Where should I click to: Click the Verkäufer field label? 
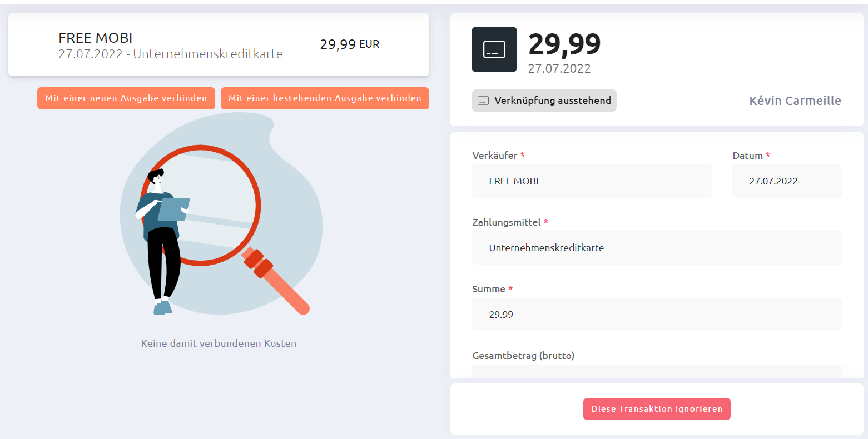(x=495, y=156)
